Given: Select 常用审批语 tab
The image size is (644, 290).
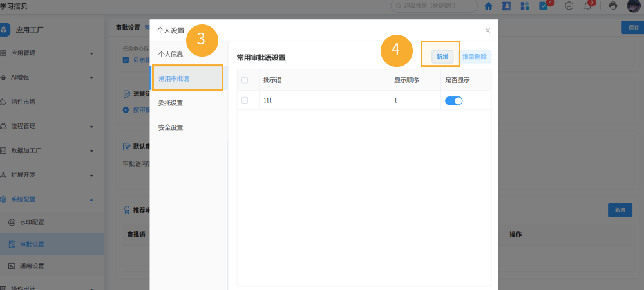Looking at the screenshot, I should [189, 78].
